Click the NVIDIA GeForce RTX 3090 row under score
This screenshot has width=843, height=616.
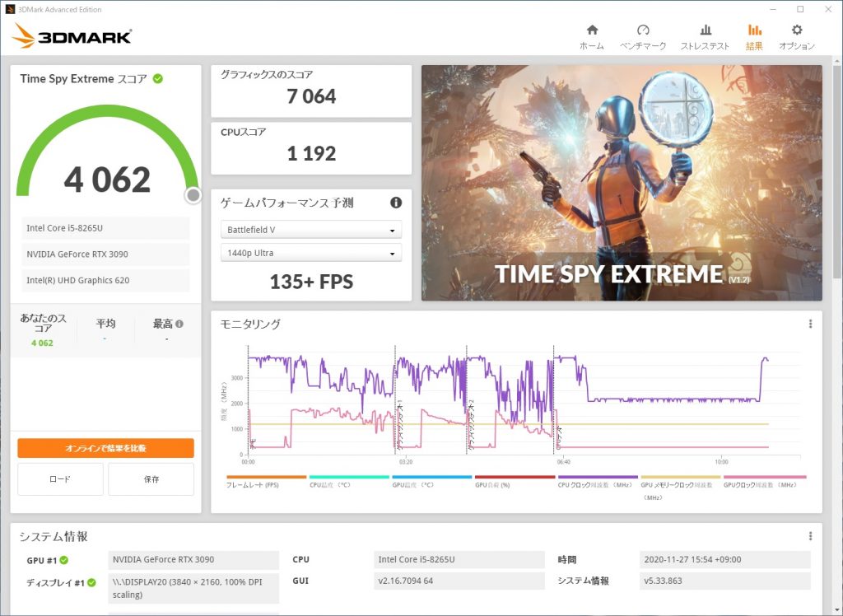[106, 254]
